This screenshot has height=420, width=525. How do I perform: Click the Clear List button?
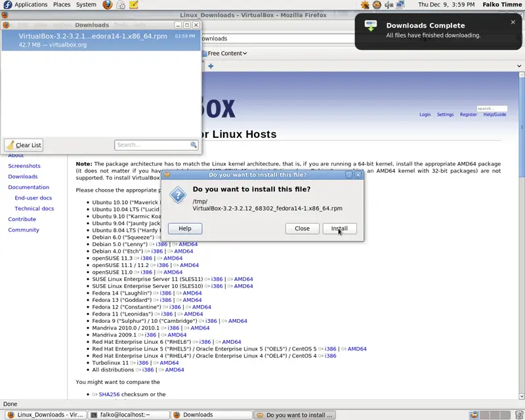24,145
